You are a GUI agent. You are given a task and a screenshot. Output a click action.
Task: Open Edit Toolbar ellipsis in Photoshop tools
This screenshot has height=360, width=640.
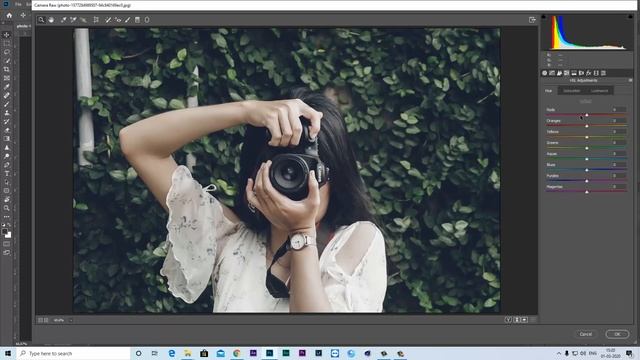coord(7,217)
